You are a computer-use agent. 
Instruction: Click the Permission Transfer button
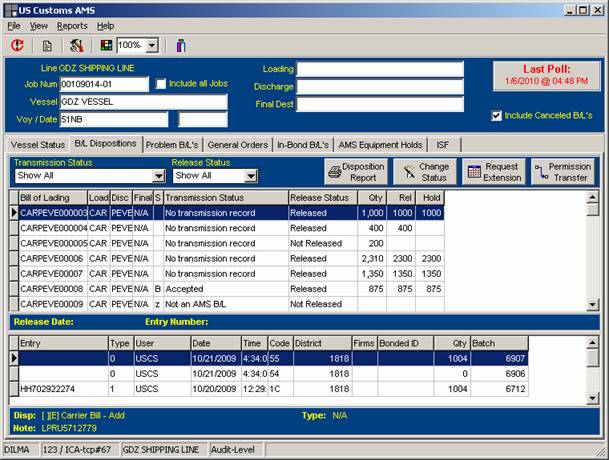click(563, 171)
